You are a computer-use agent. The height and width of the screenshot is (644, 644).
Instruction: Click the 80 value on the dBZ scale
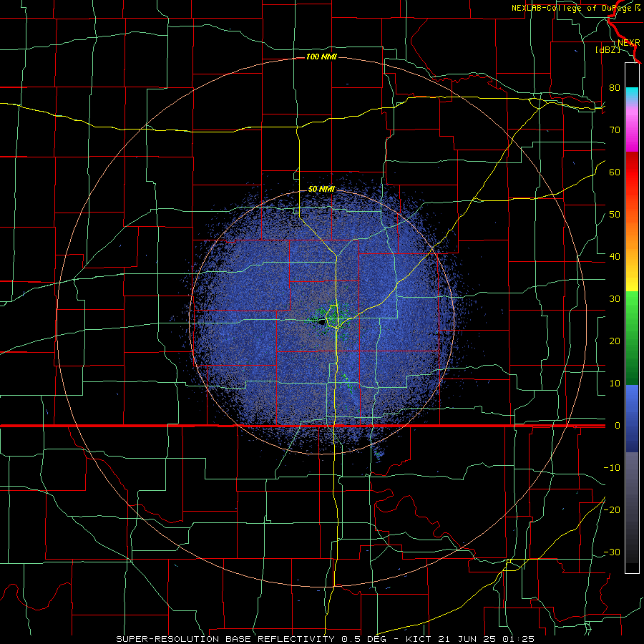pos(615,88)
